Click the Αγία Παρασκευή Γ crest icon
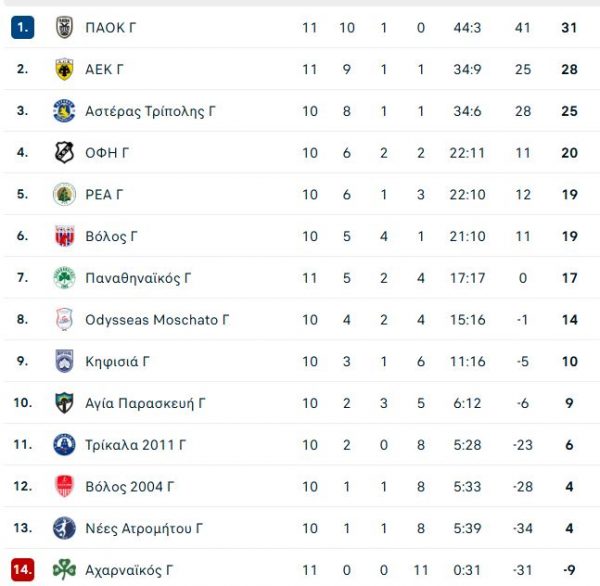The height and width of the screenshot is (586, 600). (64, 403)
